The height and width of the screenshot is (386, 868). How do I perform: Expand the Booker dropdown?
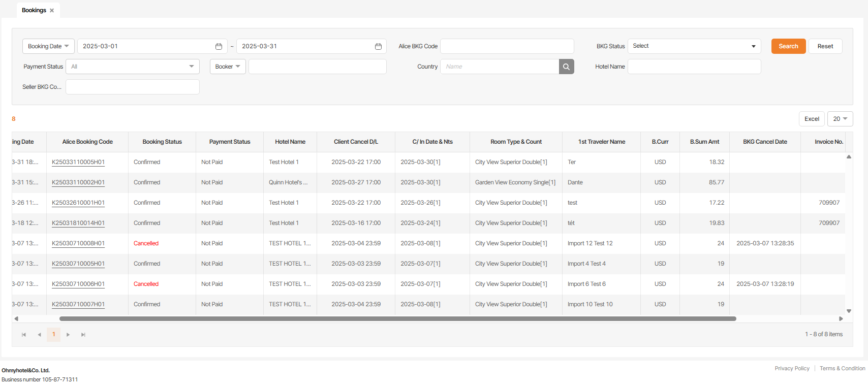(227, 67)
